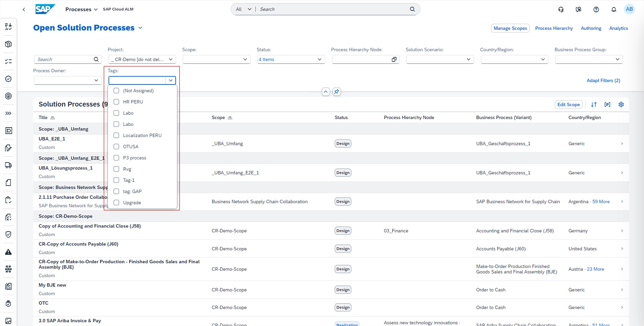
Task: Click the Edit Scope button
Action: point(568,104)
